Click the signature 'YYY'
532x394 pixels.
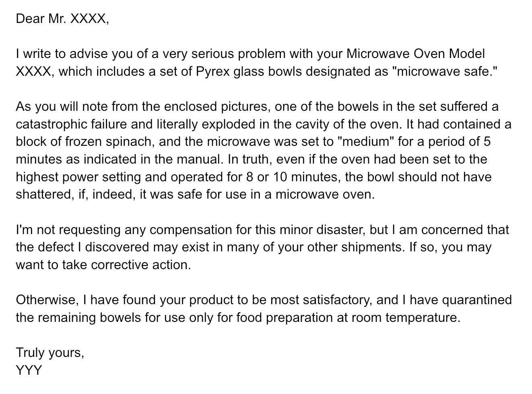tap(29, 370)
